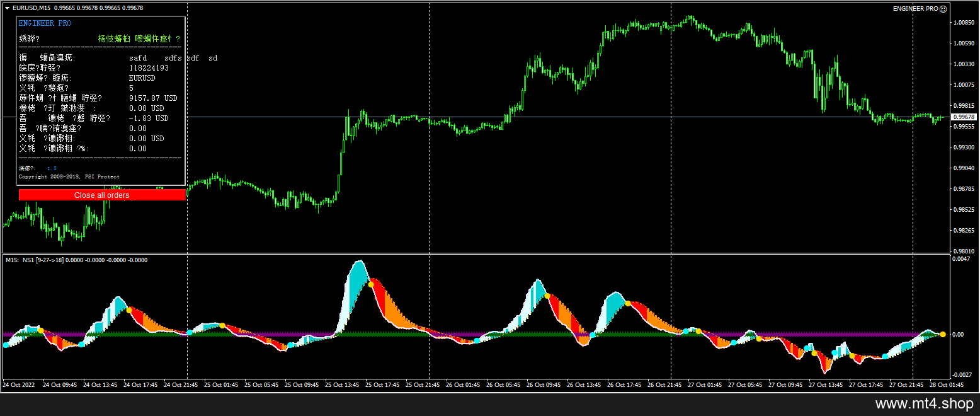Click the 25 Oct 13:45 time label
The width and height of the screenshot is (980, 416).
tap(342, 384)
